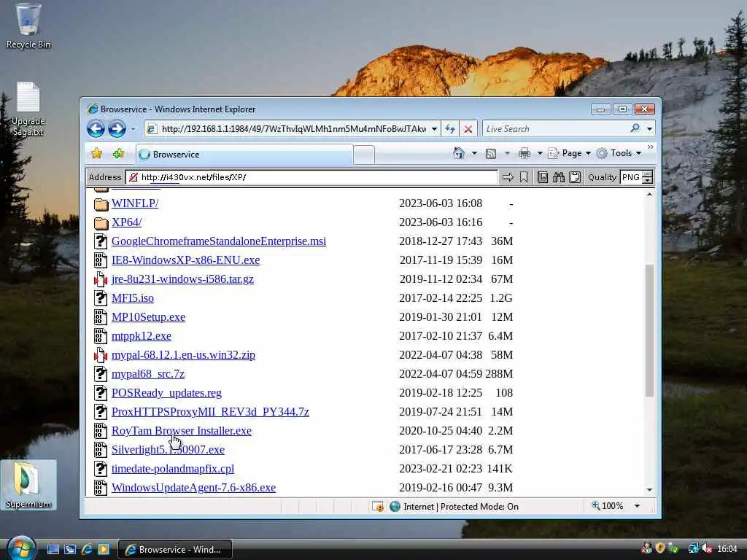Open the Favorites Center star

click(x=97, y=153)
